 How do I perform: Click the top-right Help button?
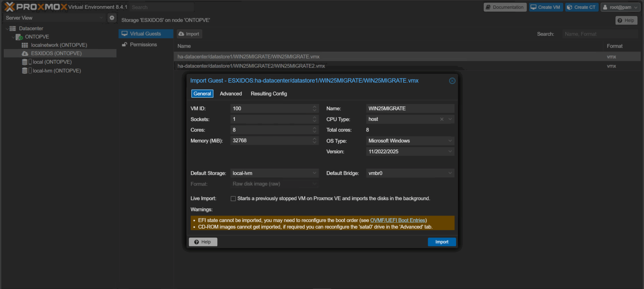[626, 20]
